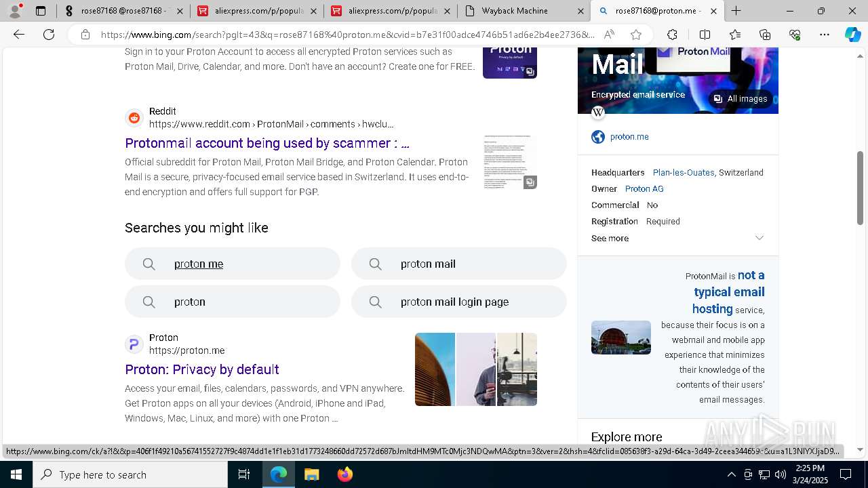Go back to previous page
The width and height of the screenshot is (868, 488).
pos(19,35)
